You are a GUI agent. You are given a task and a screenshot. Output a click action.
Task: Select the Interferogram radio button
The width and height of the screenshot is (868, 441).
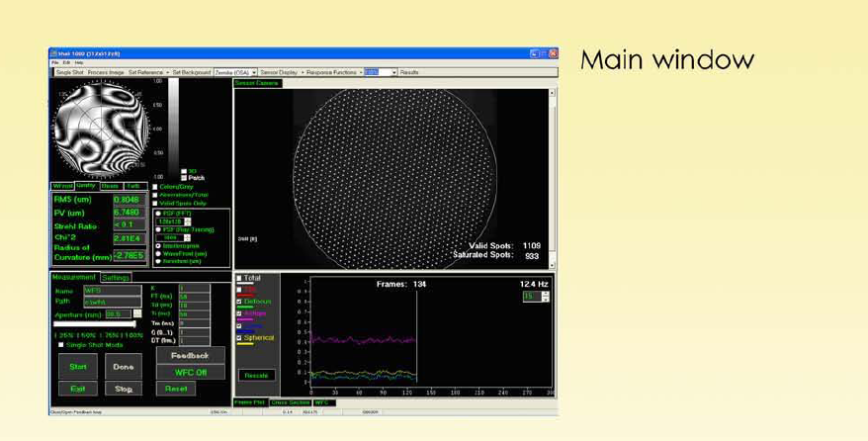pyautogui.click(x=160, y=245)
